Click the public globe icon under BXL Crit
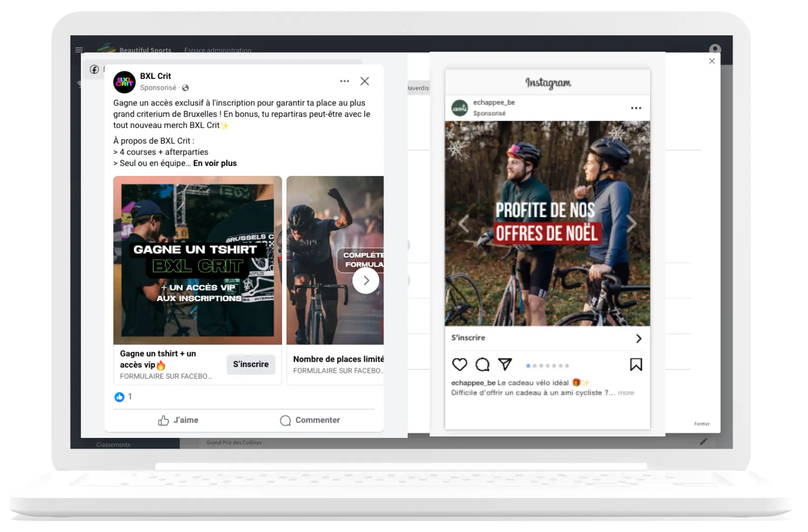 pyautogui.click(x=185, y=88)
